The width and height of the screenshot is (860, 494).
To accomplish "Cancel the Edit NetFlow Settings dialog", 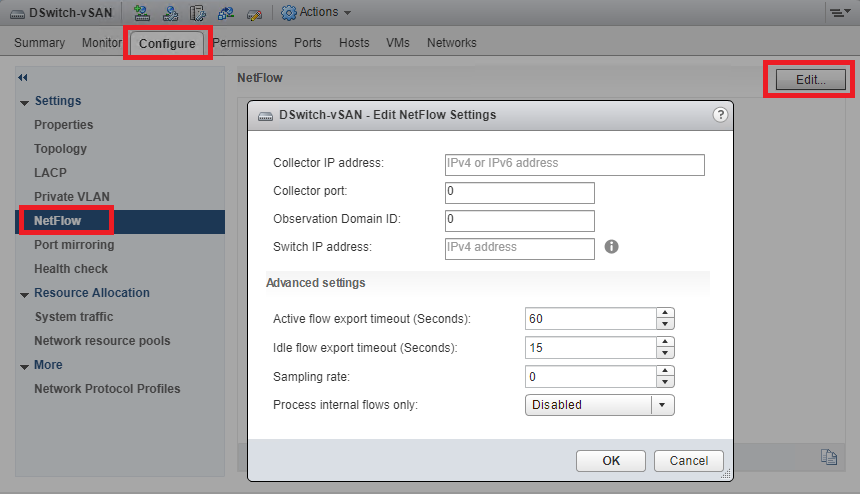I will [688, 460].
